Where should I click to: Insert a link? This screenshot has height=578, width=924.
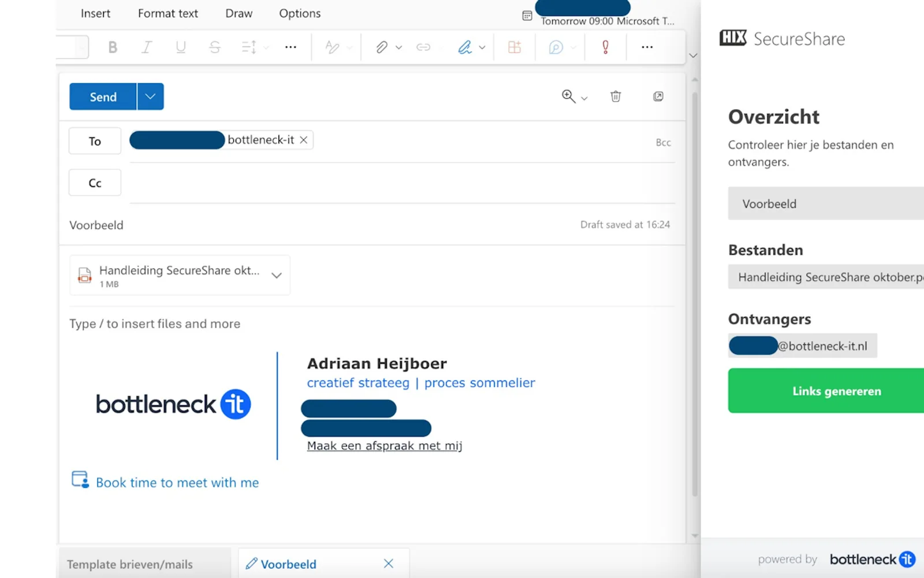click(423, 47)
